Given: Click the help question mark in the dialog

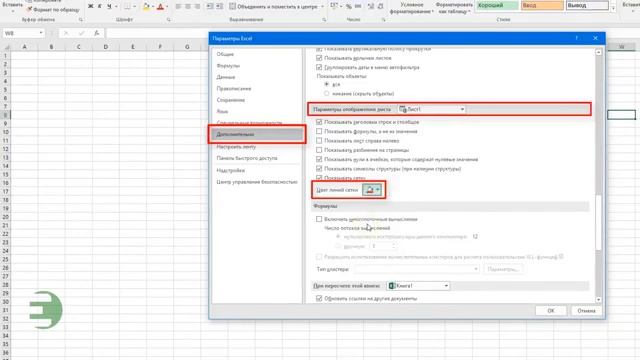Looking at the screenshot, I should 577,38.
